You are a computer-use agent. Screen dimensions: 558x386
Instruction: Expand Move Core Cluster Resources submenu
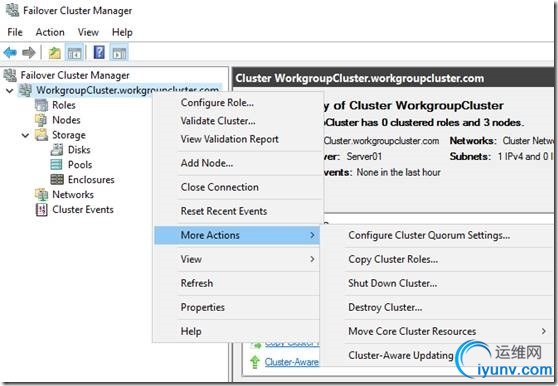pyautogui.click(x=448, y=331)
